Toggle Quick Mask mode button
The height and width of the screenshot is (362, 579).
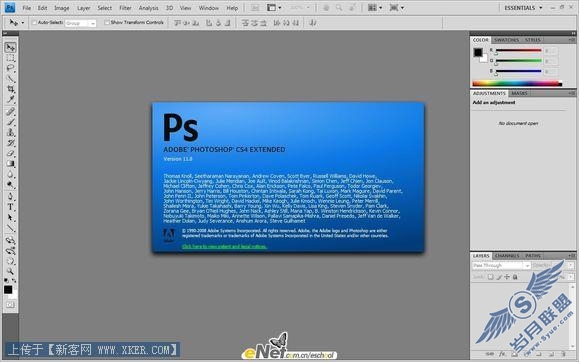click(x=10, y=305)
